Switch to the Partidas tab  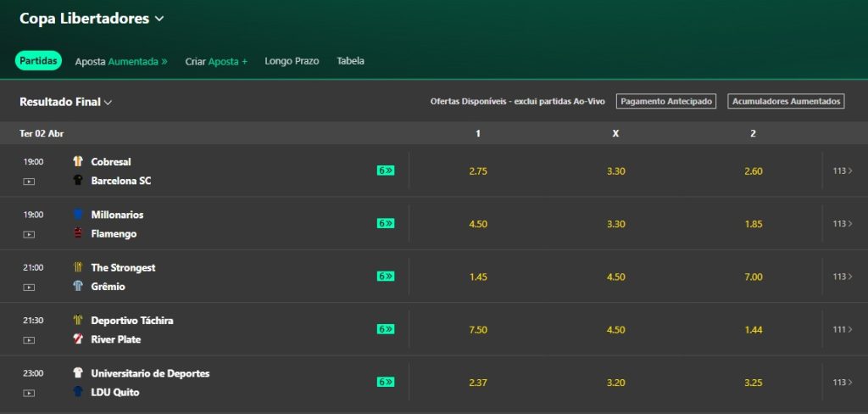coord(38,61)
